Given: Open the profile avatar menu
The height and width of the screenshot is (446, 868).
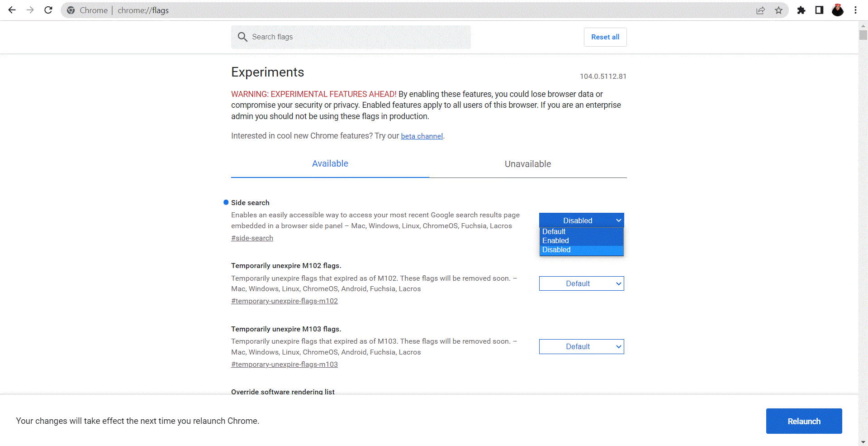Looking at the screenshot, I should 838,10.
